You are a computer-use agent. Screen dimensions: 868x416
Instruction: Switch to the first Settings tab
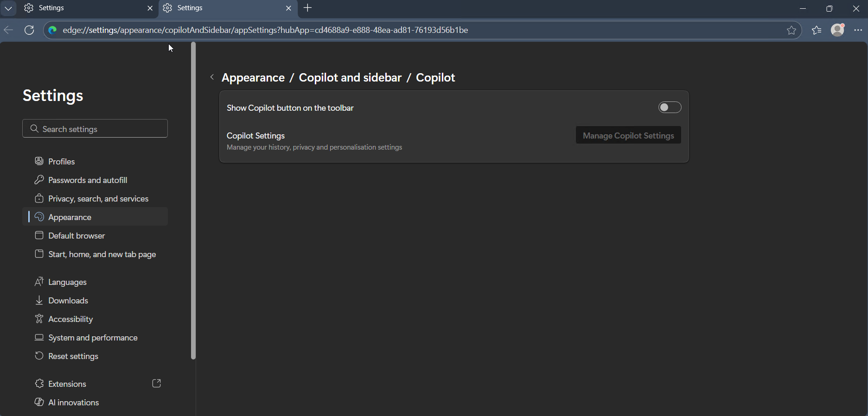(83, 8)
